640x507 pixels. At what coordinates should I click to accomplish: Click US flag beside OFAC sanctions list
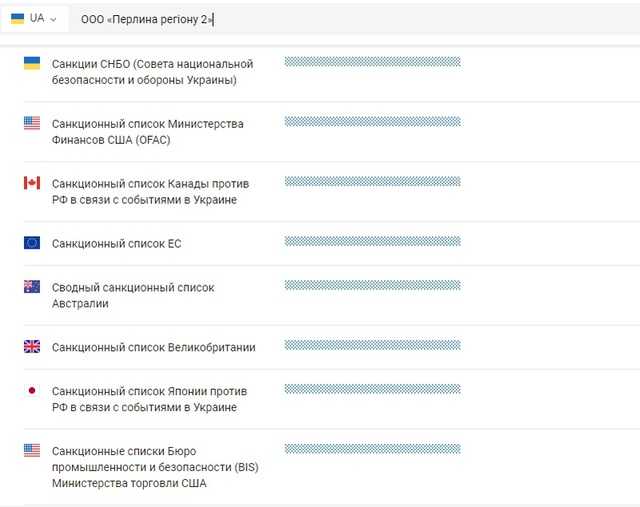click(32, 123)
